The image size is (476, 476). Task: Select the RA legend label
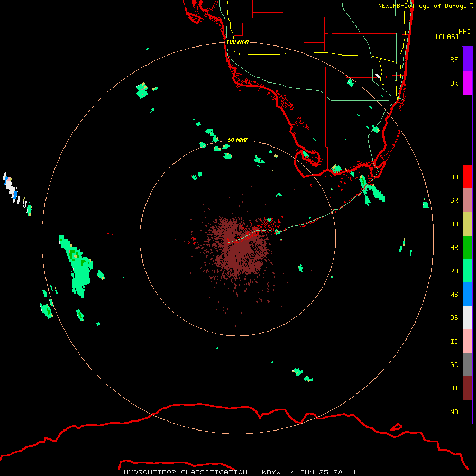[454, 271]
